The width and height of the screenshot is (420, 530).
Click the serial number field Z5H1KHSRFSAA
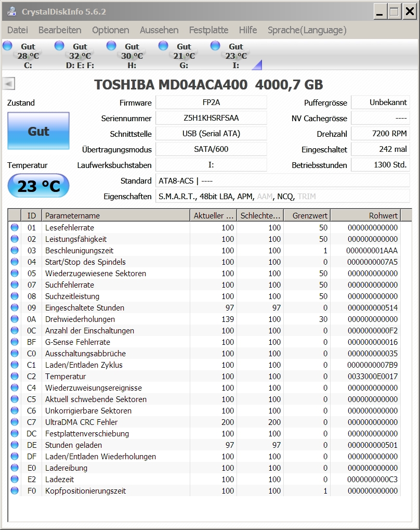point(211,118)
